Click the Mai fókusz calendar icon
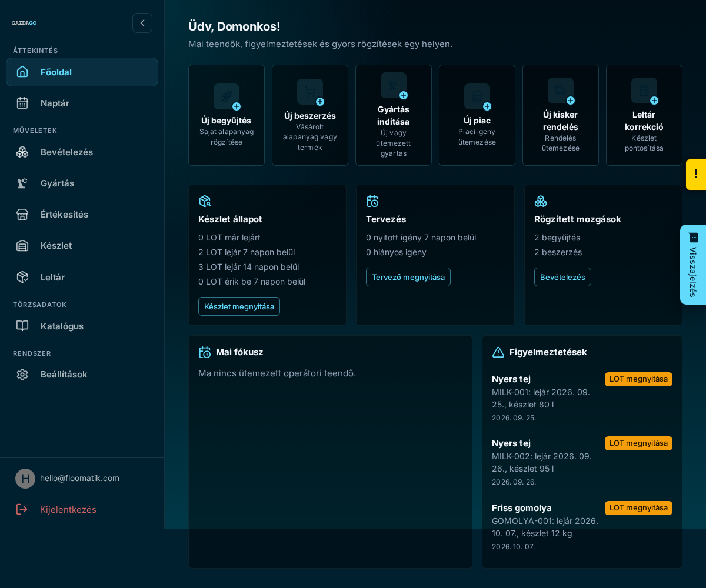 (205, 352)
